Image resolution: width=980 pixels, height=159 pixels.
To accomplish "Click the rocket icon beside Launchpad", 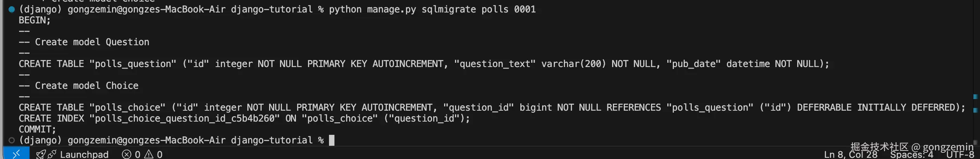I will click(40, 154).
